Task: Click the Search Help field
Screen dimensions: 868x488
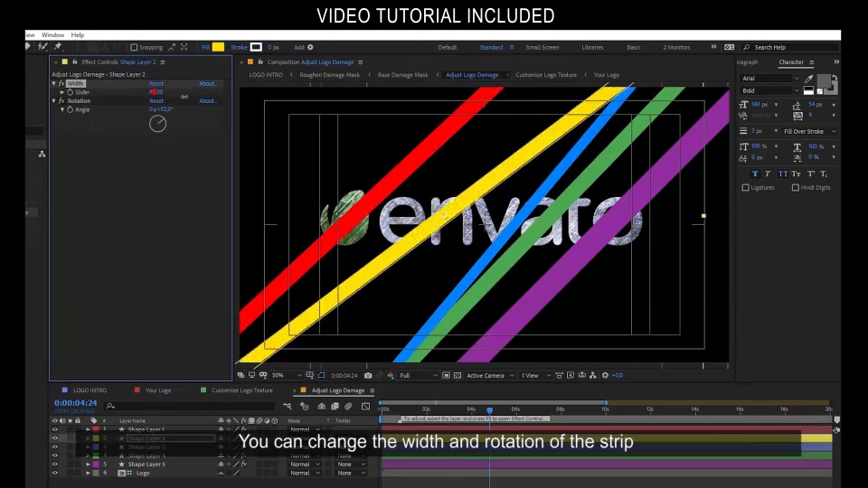Action: (x=792, y=48)
